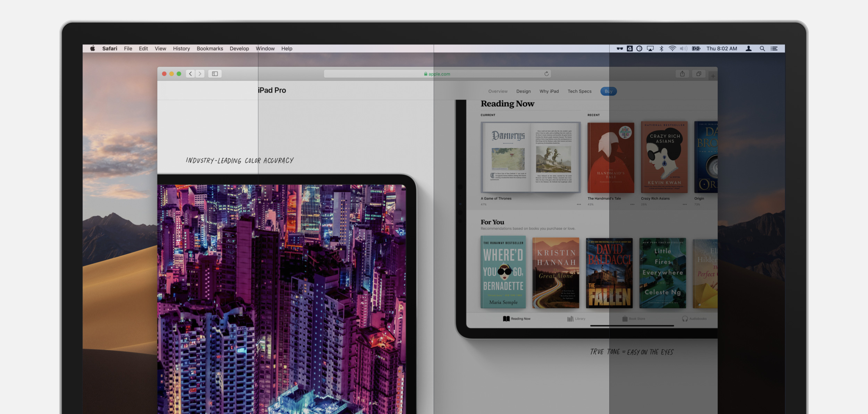Image resolution: width=868 pixels, height=414 pixels.
Task: Go forward with Safari forward arrow
Action: [x=200, y=74]
